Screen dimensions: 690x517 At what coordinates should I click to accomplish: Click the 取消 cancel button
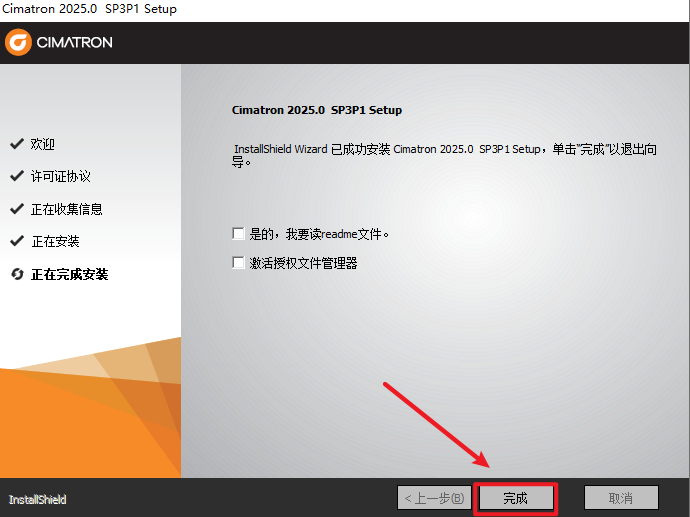click(x=621, y=497)
